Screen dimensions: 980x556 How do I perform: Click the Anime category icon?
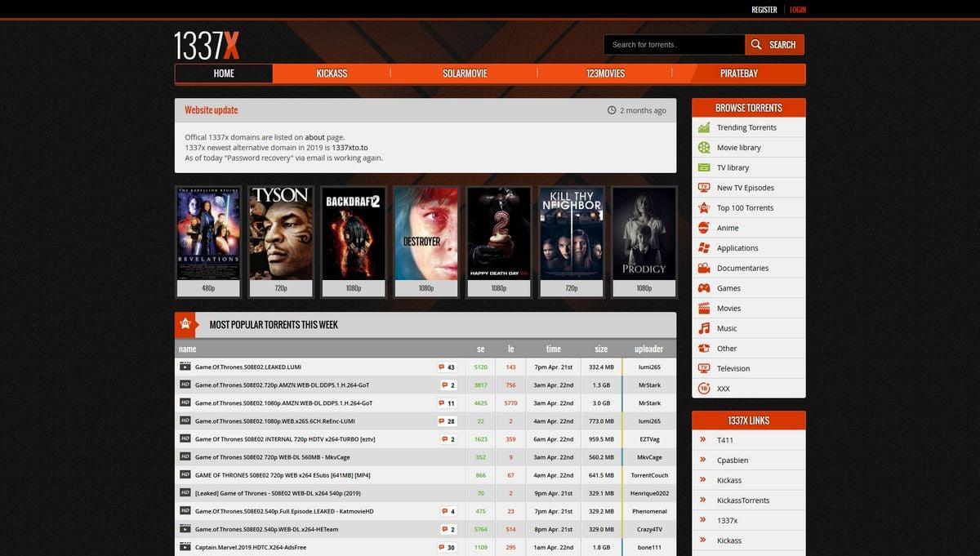[703, 228]
